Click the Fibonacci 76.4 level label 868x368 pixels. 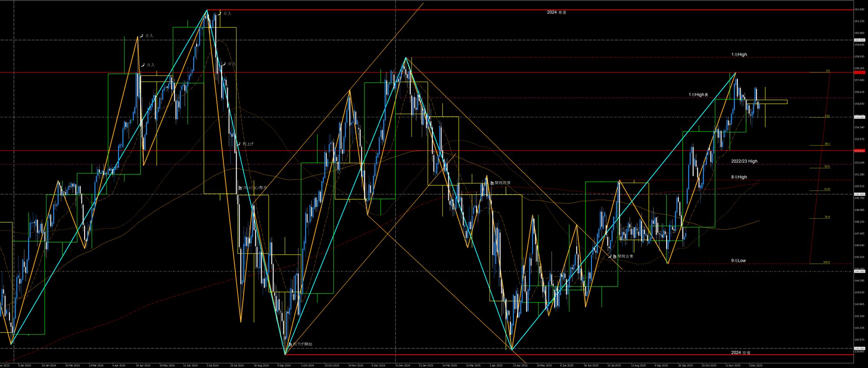point(827,217)
